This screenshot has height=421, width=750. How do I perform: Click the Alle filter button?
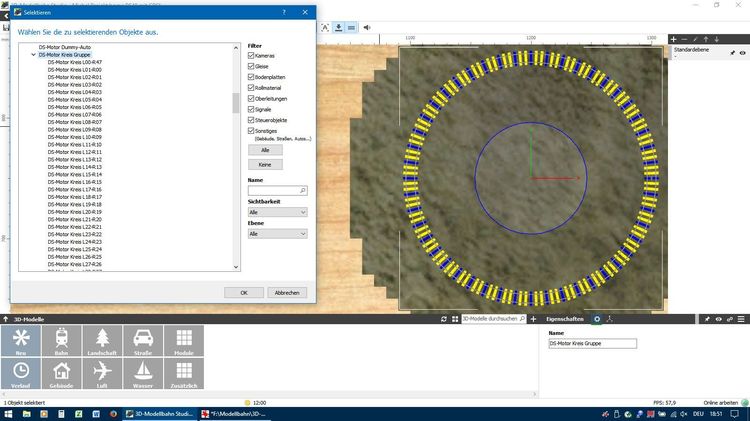coord(265,150)
